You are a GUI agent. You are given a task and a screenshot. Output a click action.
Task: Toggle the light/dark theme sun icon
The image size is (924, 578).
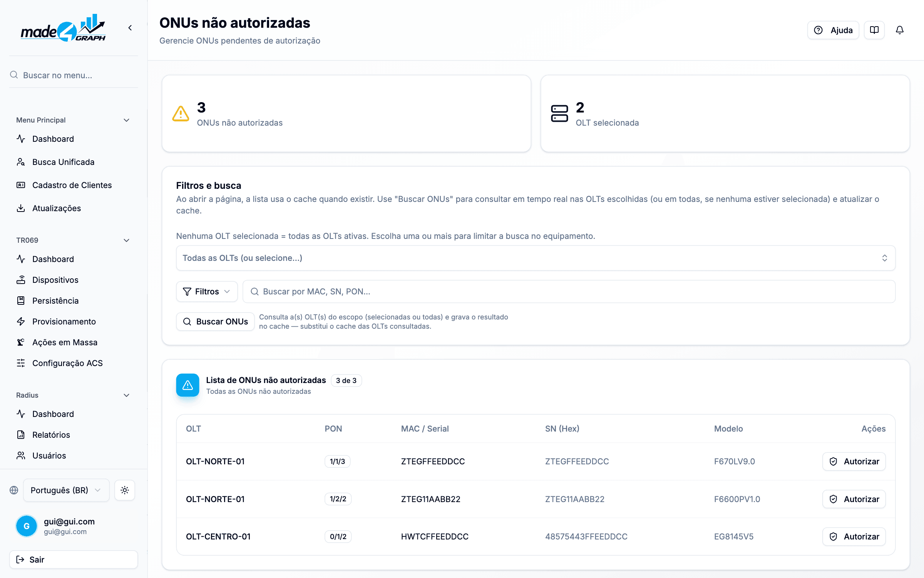[x=124, y=490]
